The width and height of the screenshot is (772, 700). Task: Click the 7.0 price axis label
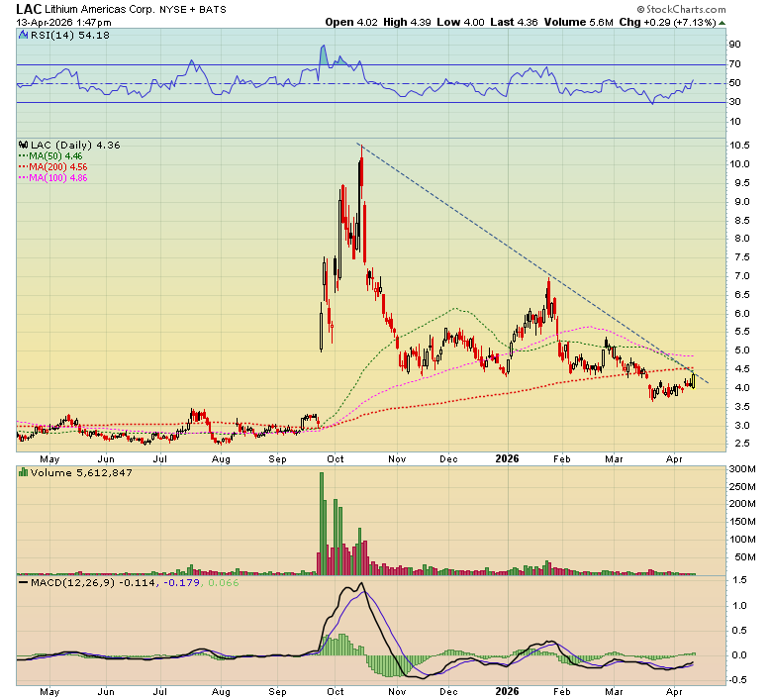[742, 276]
